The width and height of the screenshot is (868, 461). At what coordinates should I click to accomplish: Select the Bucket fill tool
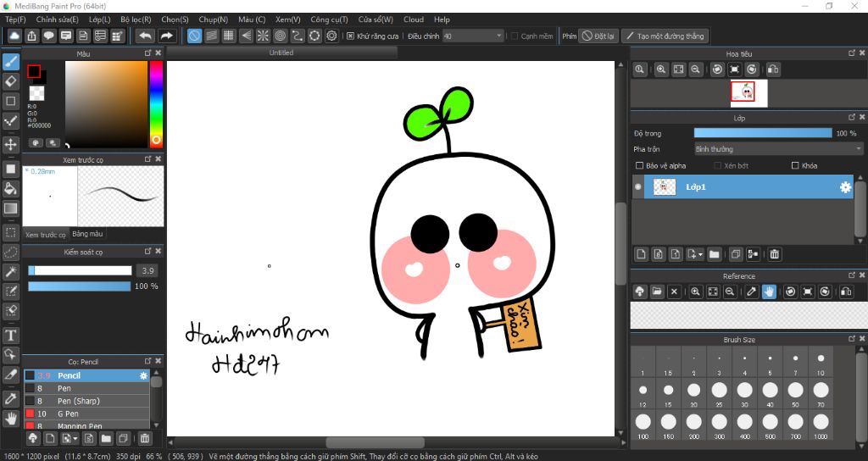click(x=11, y=188)
